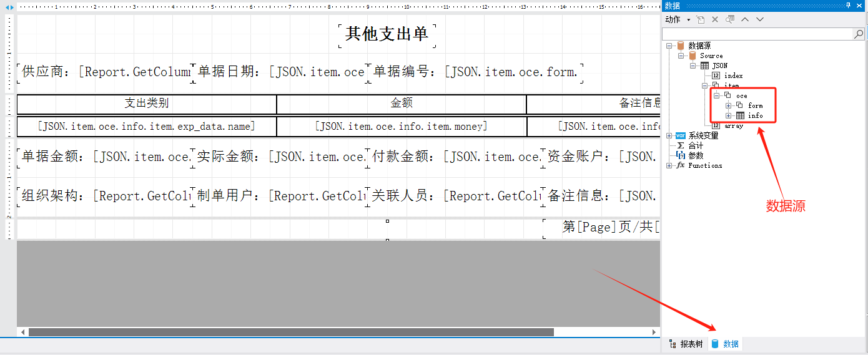Open the 动作 actions dropdown

pos(678,19)
